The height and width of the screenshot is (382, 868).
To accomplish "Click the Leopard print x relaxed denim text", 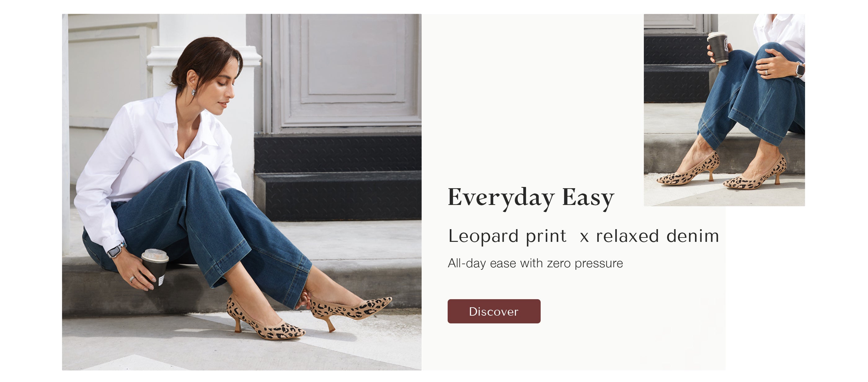I will (584, 236).
